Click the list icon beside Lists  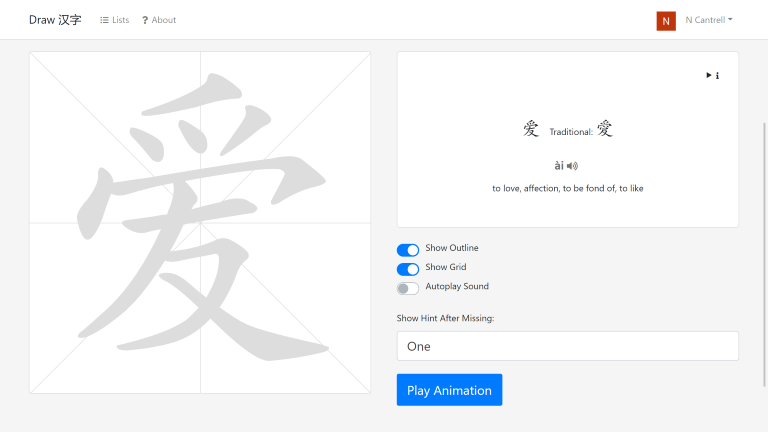(104, 20)
